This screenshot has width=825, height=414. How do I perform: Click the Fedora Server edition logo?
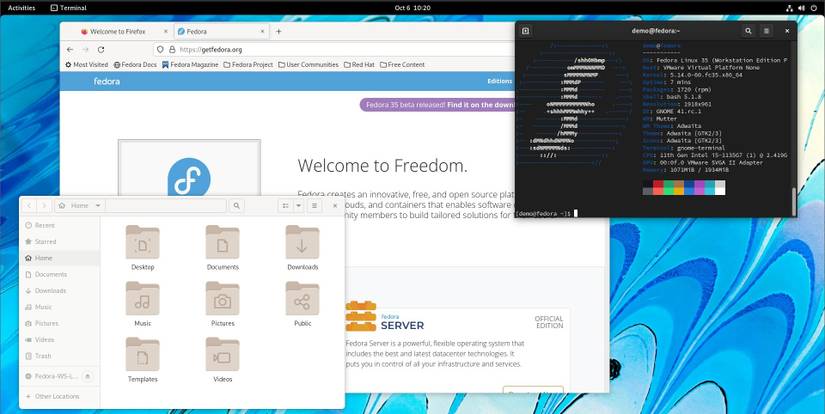(385, 316)
